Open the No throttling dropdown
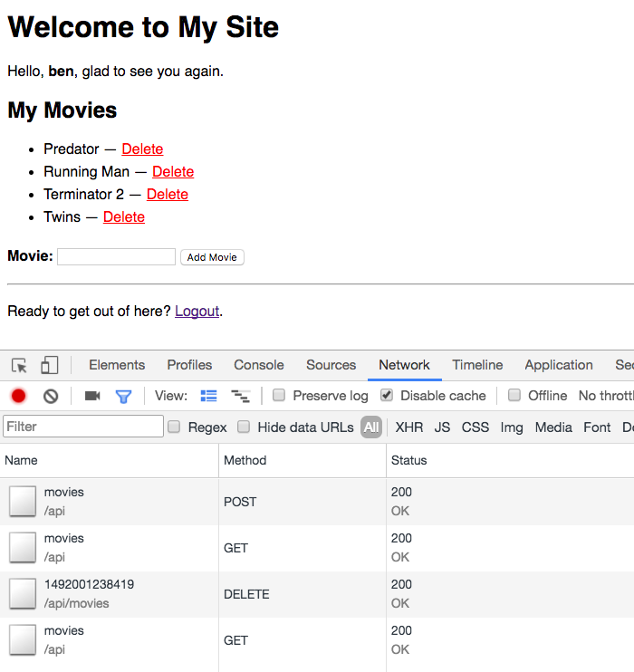Viewport: 634px width, 672px height. (606, 396)
